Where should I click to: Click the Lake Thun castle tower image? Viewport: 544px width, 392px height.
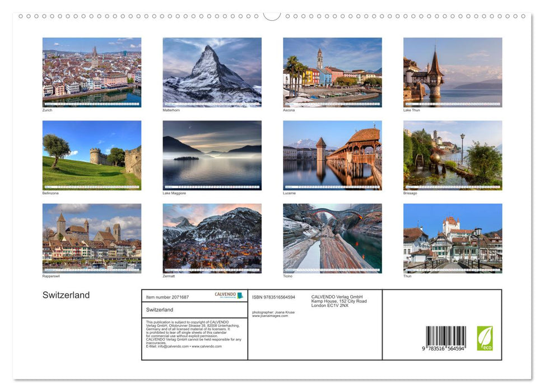[453, 72]
